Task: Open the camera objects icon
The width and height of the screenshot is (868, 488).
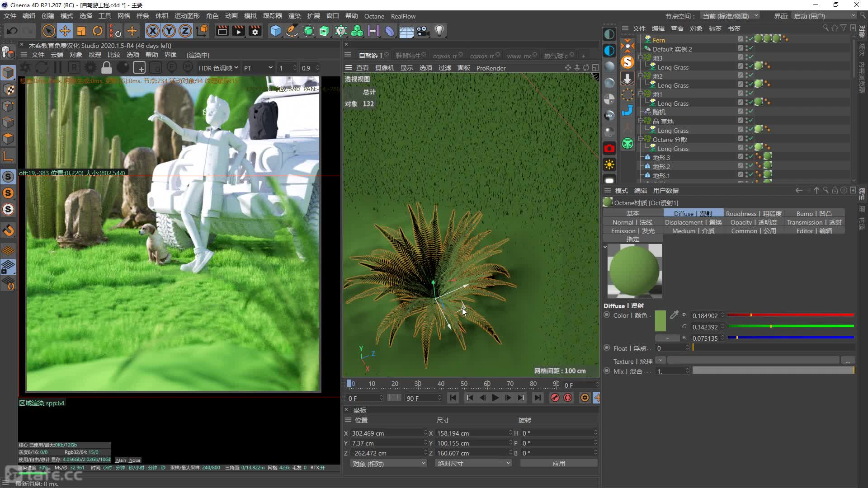Action: 423,31
